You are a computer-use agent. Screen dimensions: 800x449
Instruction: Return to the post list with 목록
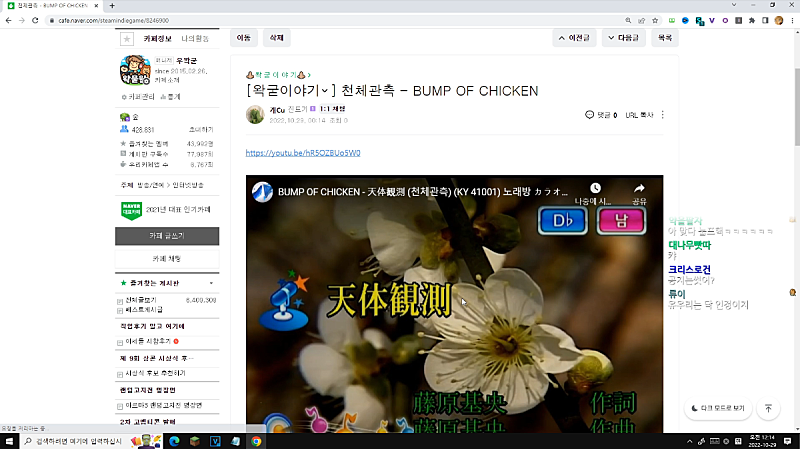[665, 38]
